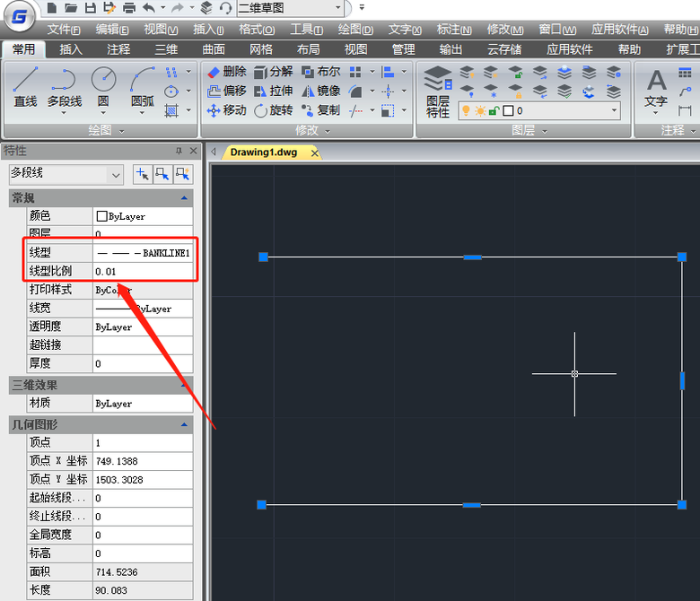The height and width of the screenshot is (601, 700).
Task: Open the 二维草图 workspace dropdown
Action: [337, 8]
